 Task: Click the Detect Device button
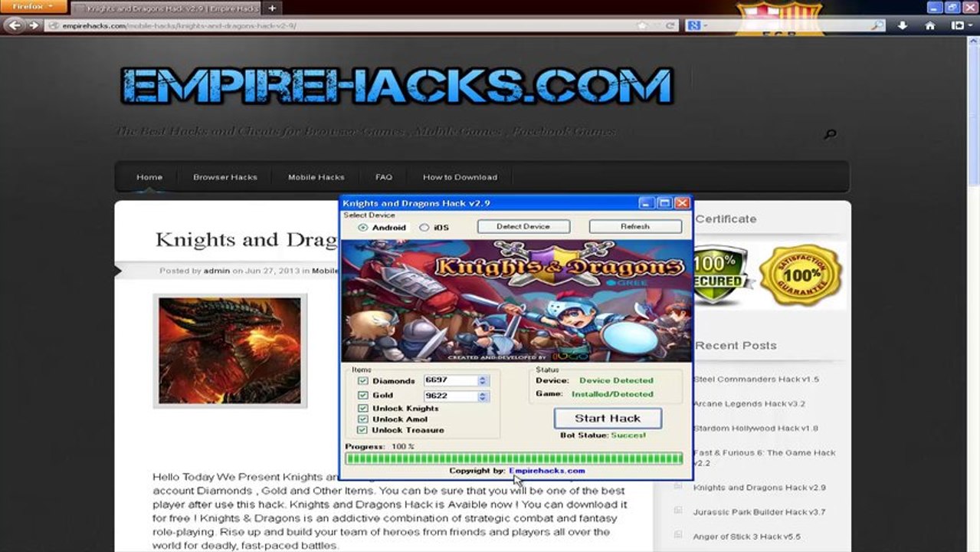pos(523,226)
